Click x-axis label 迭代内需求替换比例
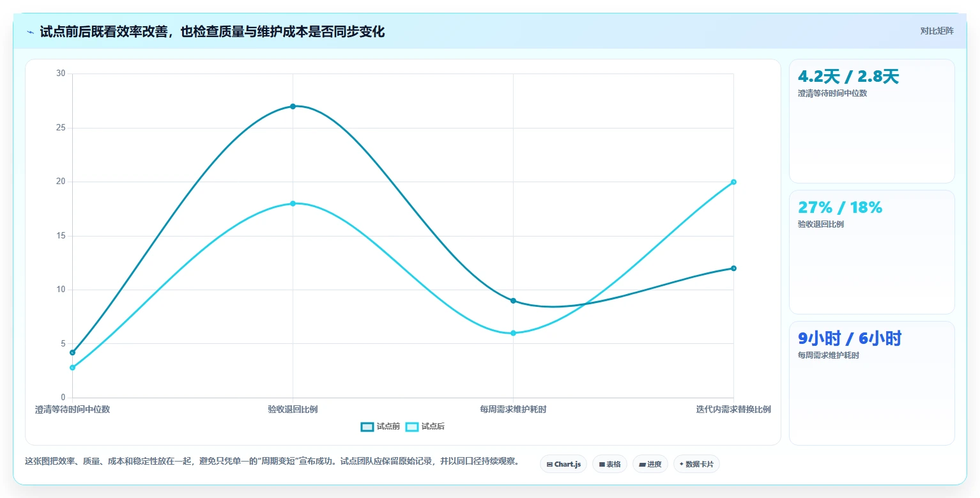Screen dimensions: 980x498 coord(733,409)
